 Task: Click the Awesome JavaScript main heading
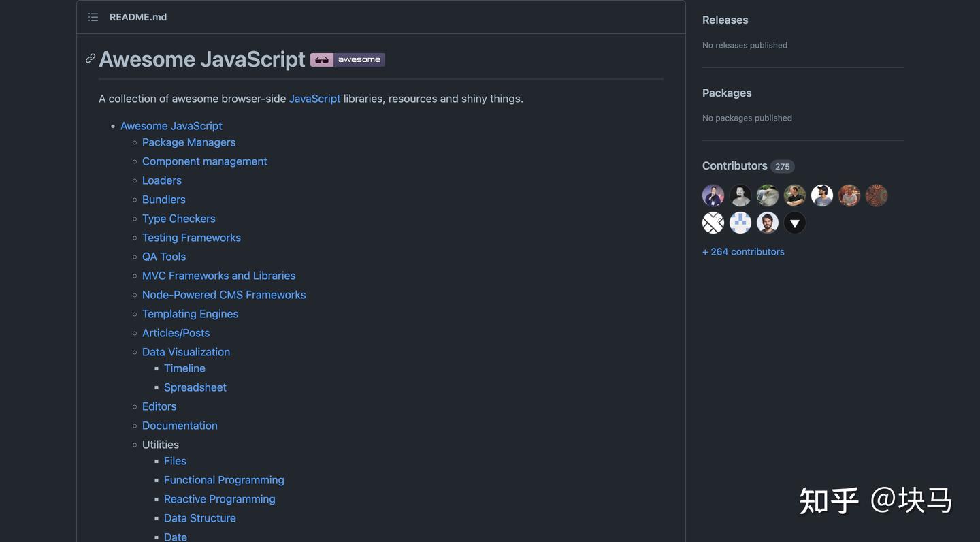tap(202, 59)
